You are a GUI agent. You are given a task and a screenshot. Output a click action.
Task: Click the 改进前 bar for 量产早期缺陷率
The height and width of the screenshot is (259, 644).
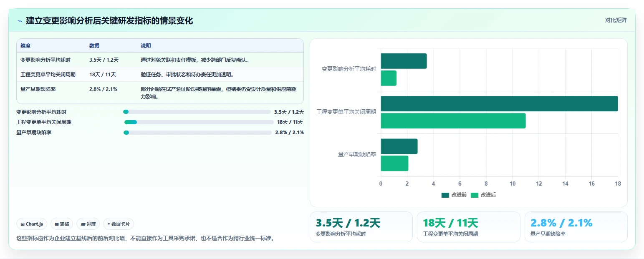399,146
